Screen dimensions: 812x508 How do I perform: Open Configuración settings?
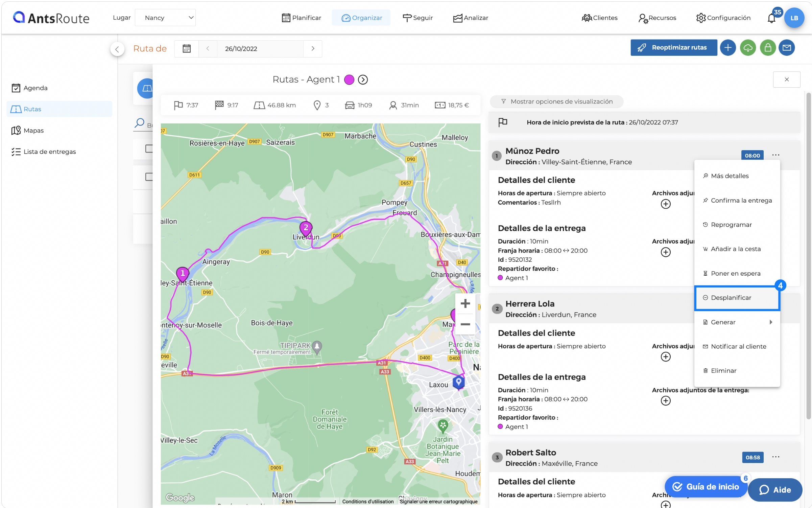[723, 18]
